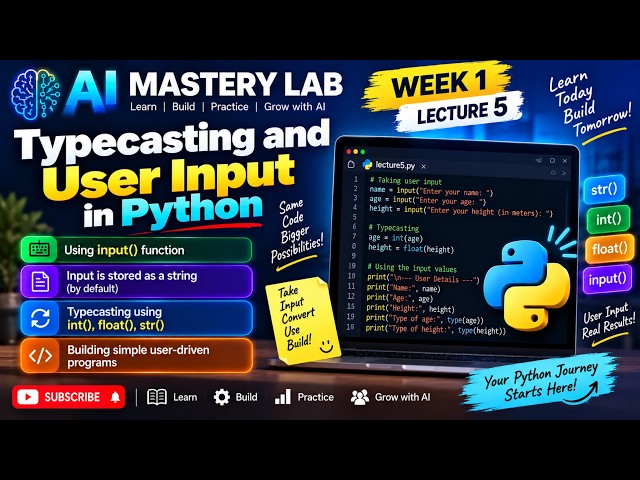
Task: Click the orange code brackets icon
Action: [40, 356]
